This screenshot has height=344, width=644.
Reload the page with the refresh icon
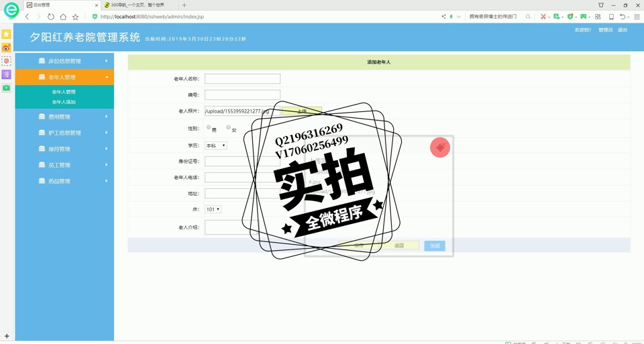coord(50,17)
